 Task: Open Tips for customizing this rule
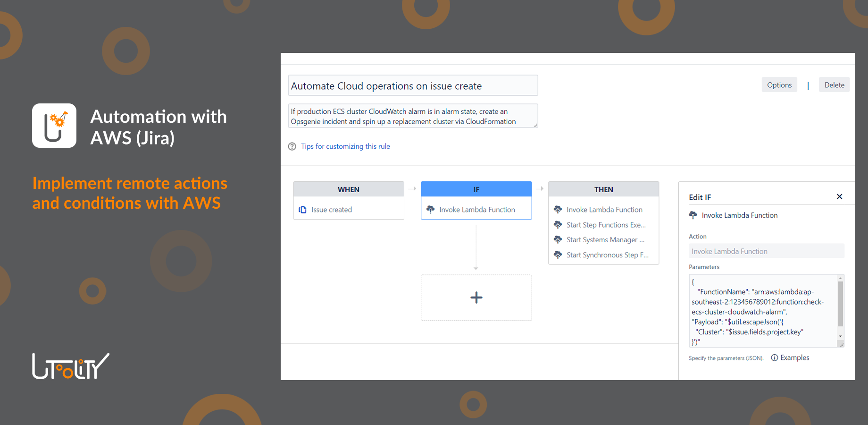(345, 146)
